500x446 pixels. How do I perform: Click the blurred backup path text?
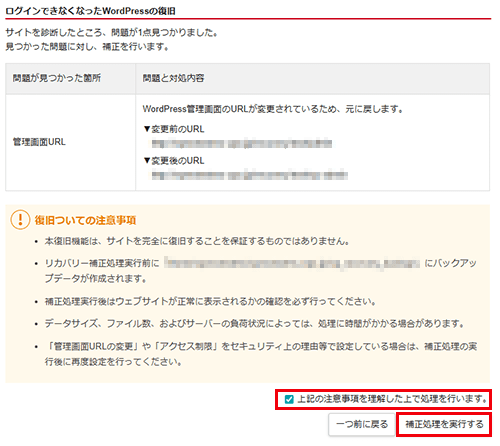tap(292, 263)
